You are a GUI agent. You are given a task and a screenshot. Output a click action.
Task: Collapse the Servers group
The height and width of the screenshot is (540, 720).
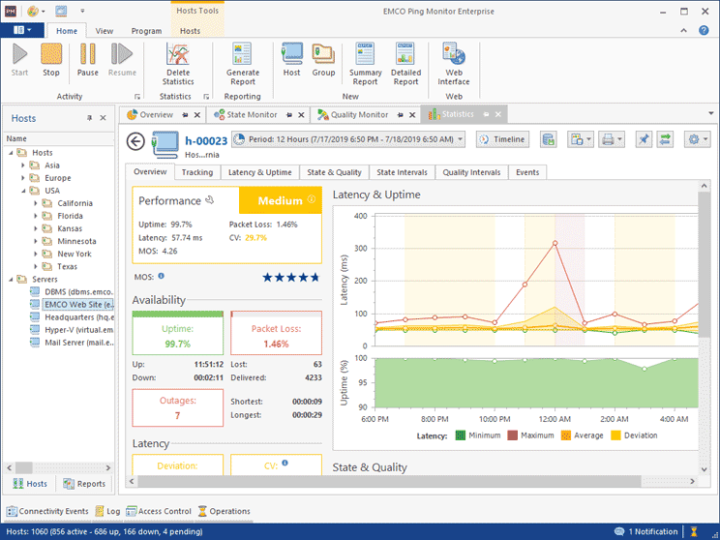click(x=11, y=279)
